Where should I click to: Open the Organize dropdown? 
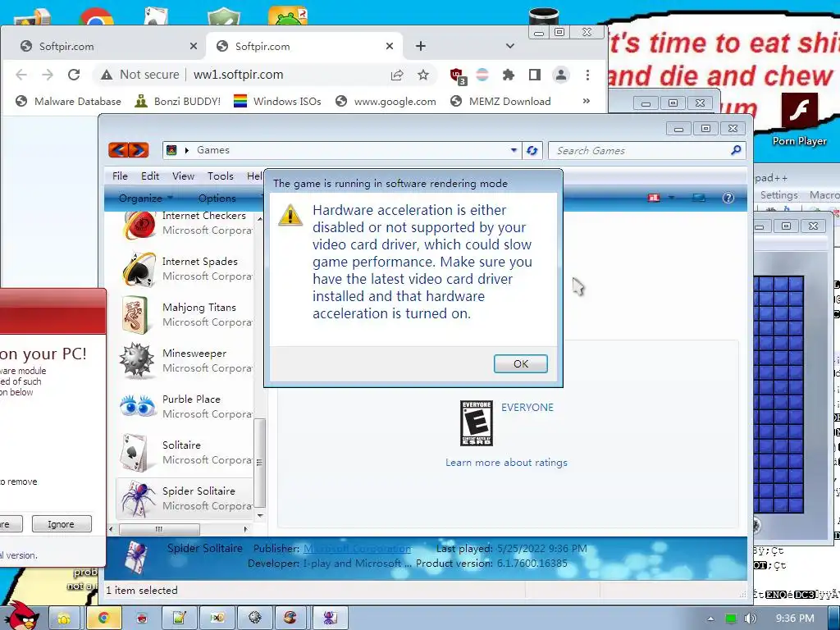pos(146,198)
